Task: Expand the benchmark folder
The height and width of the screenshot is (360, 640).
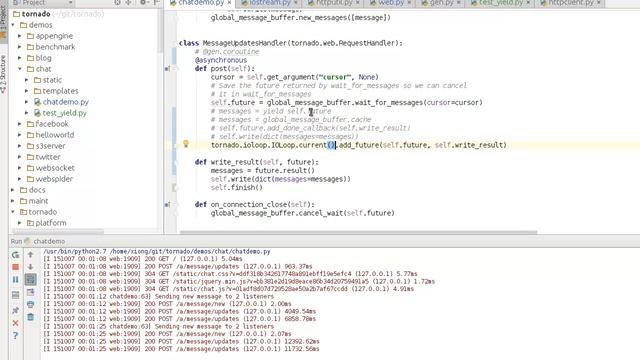Action: click(x=20, y=47)
